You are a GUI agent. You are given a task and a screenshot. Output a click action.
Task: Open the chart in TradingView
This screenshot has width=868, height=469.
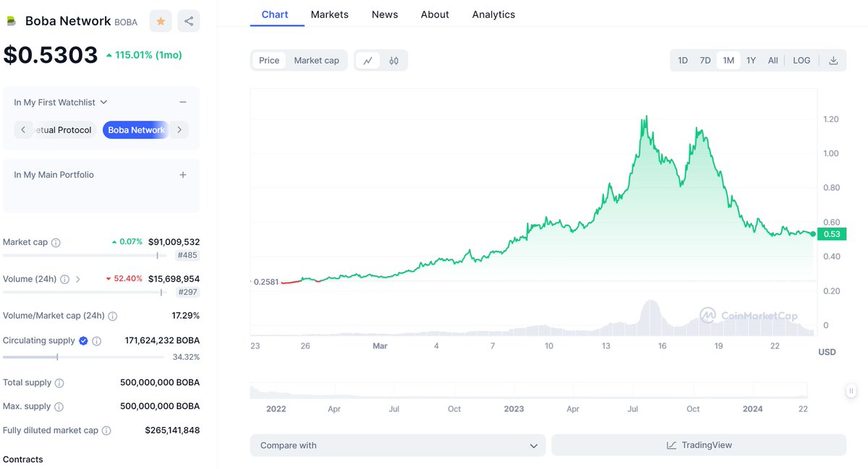pos(698,445)
